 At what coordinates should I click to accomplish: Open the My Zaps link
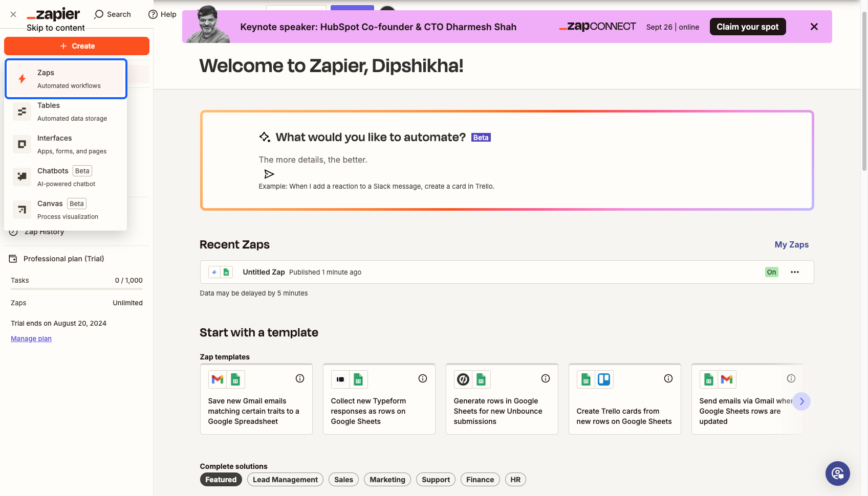[792, 244]
